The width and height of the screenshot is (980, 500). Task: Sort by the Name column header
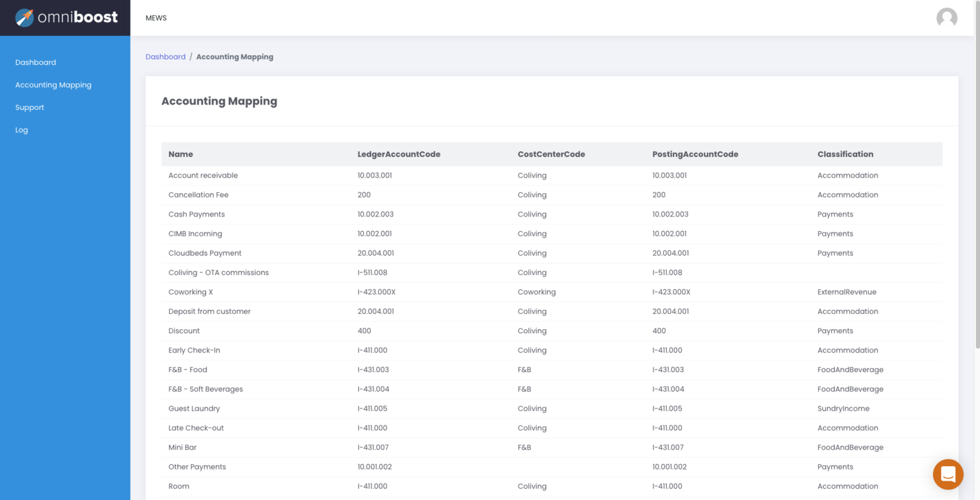pyautogui.click(x=180, y=154)
